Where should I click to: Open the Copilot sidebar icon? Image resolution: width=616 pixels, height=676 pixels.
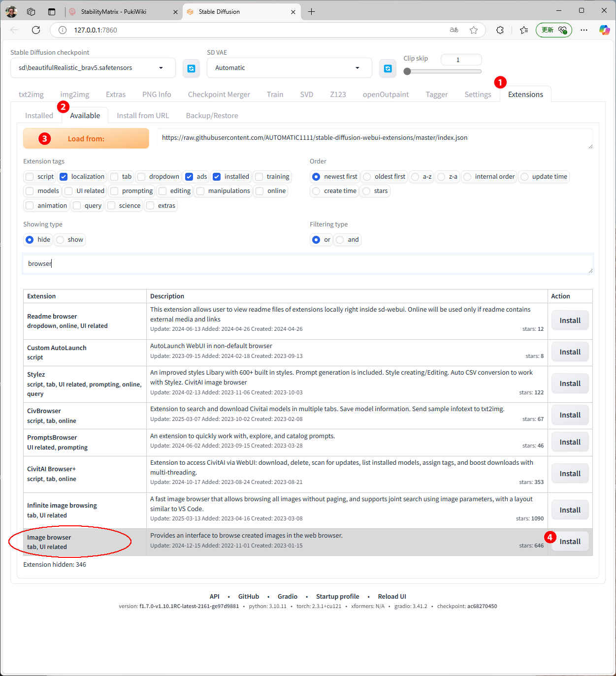pos(604,30)
